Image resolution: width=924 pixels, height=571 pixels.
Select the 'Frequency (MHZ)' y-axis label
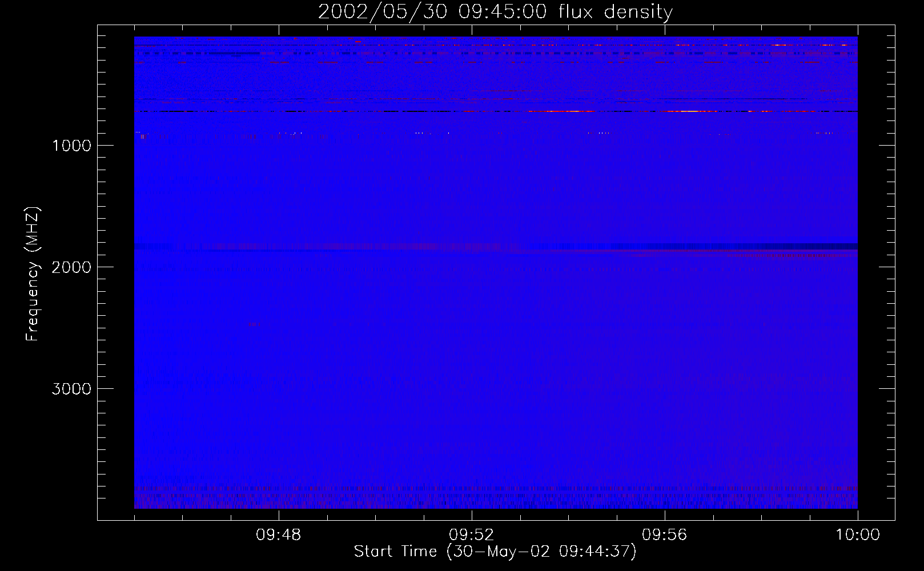pyautogui.click(x=33, y=274)
